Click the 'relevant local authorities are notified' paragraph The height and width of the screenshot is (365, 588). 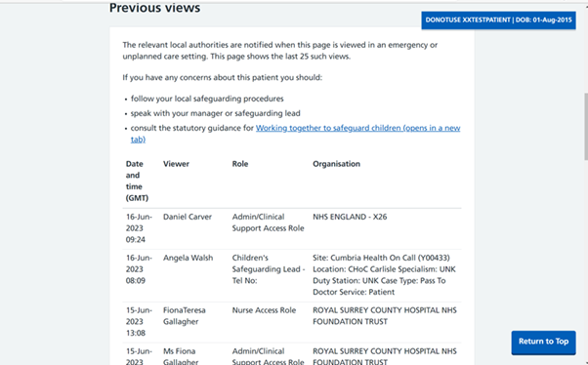click(280, 51)
